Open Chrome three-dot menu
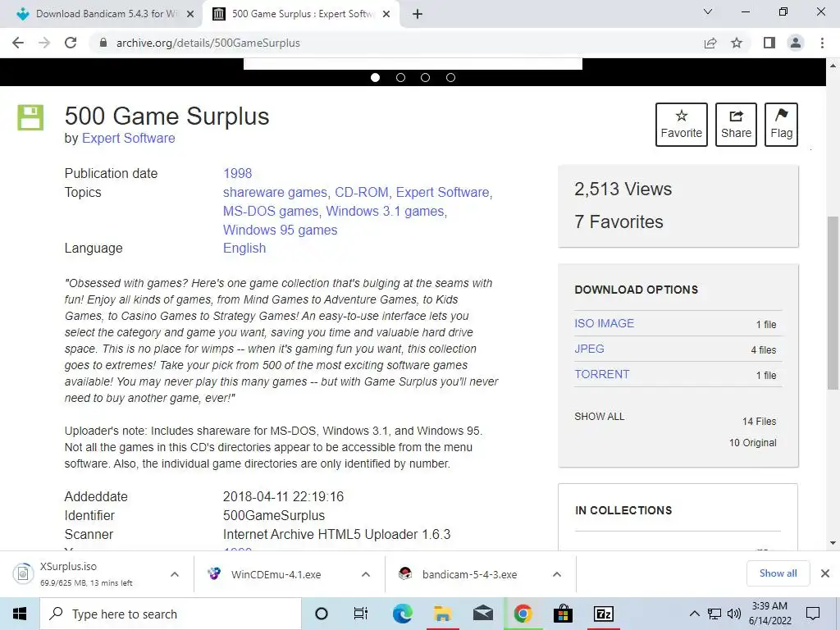 (822, 43)
